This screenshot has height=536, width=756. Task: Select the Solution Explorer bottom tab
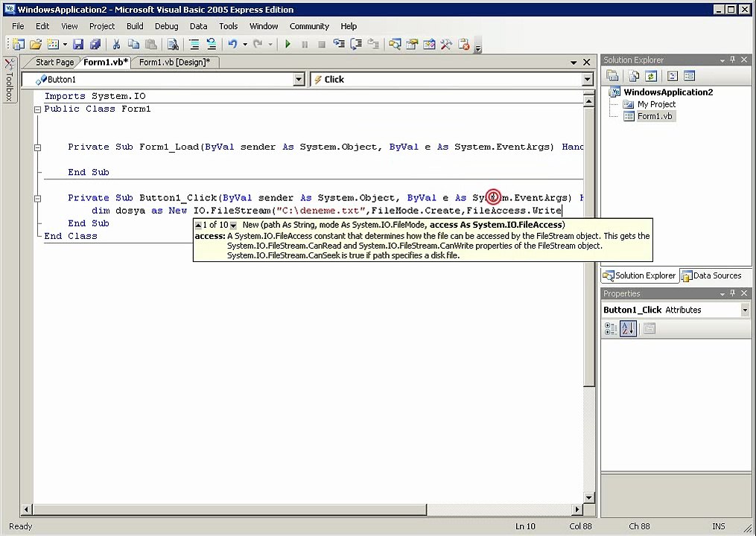point(640,275)
